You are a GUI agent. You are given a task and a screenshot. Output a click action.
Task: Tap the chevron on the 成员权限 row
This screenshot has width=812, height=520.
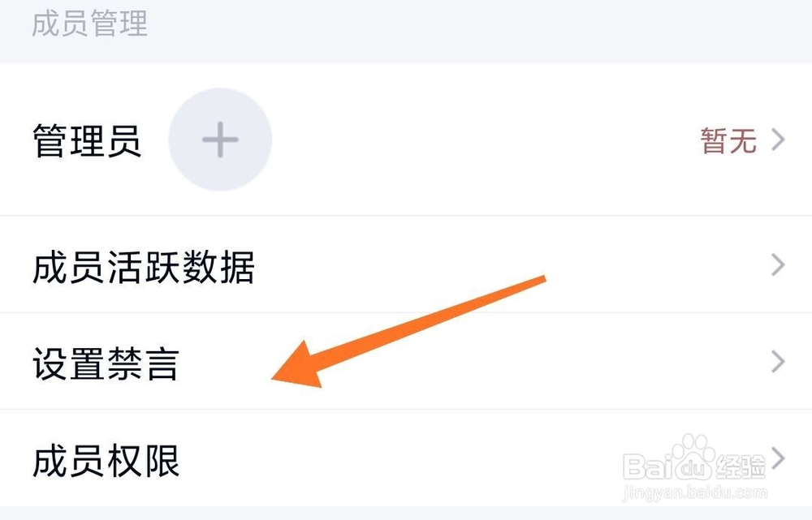tap(780, 458)
